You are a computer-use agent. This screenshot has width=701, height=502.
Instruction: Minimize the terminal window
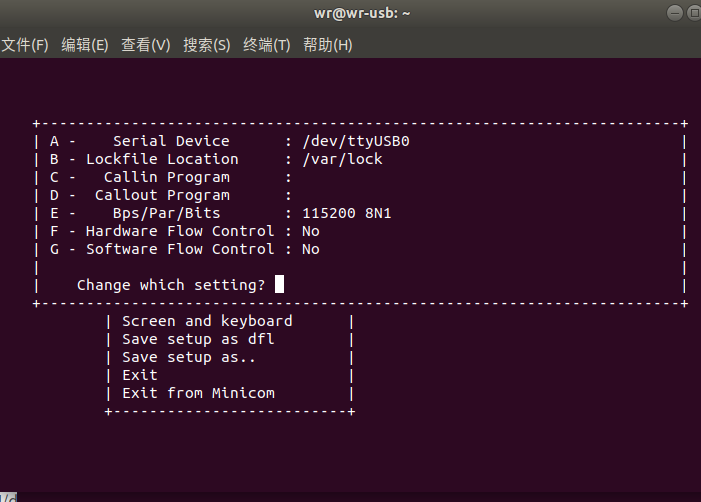click(x=675, y=13)
